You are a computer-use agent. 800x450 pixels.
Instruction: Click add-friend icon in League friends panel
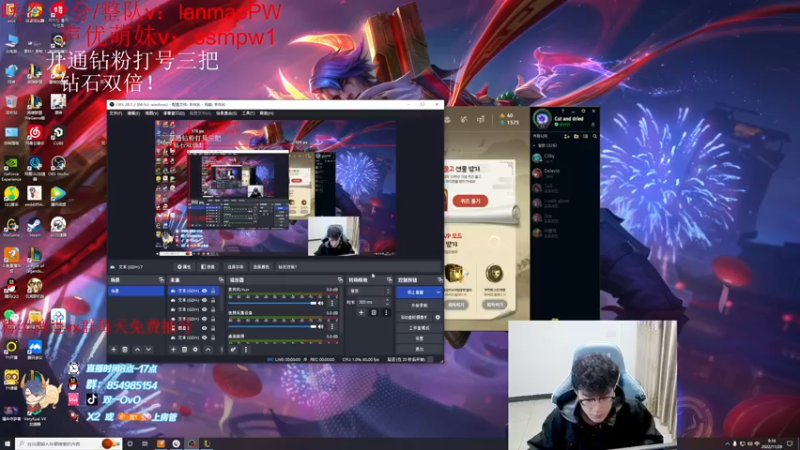(x=566, y=136)
